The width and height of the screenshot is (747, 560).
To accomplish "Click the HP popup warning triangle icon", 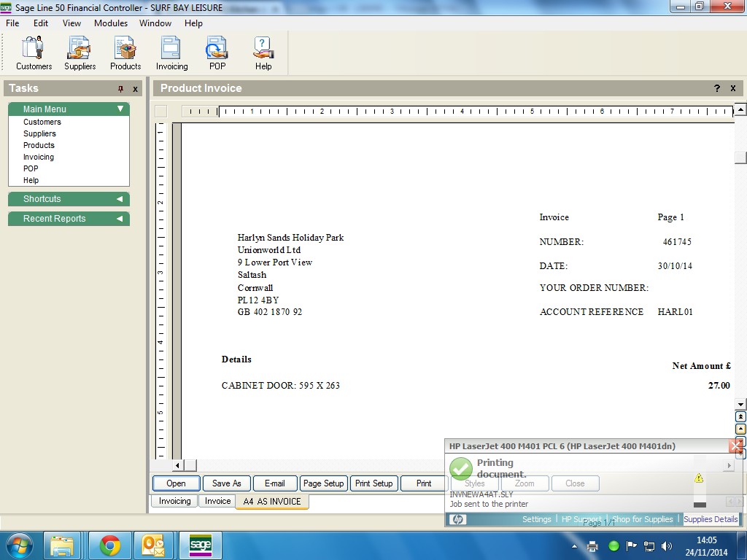I will click(699, 478).
